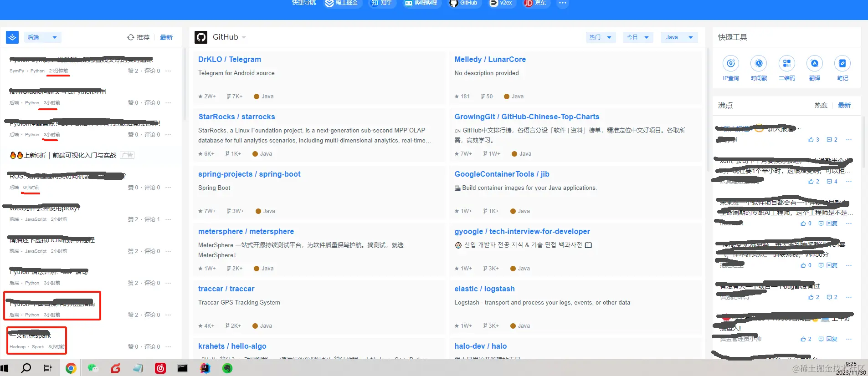Click the Spark tag on last article

[38, 347]
